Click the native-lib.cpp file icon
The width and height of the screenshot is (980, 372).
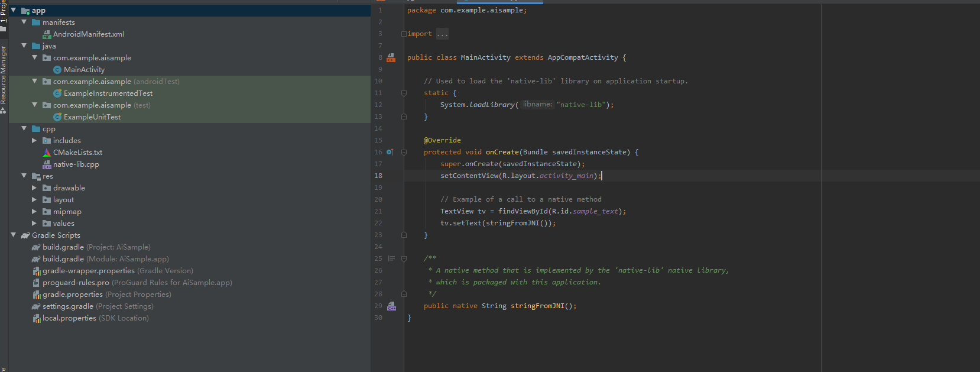(x=47, y=164)
